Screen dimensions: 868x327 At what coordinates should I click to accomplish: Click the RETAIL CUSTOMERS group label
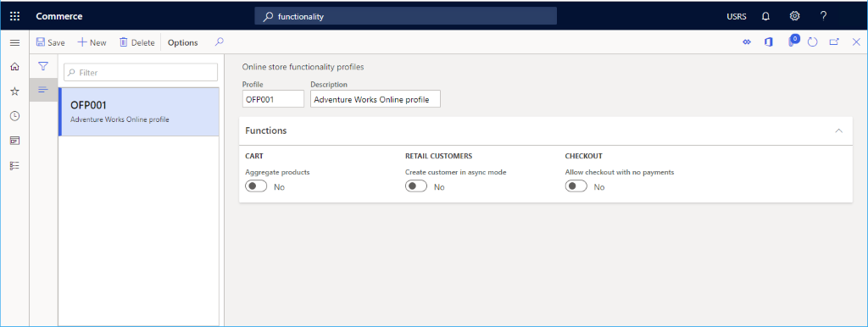438,156
